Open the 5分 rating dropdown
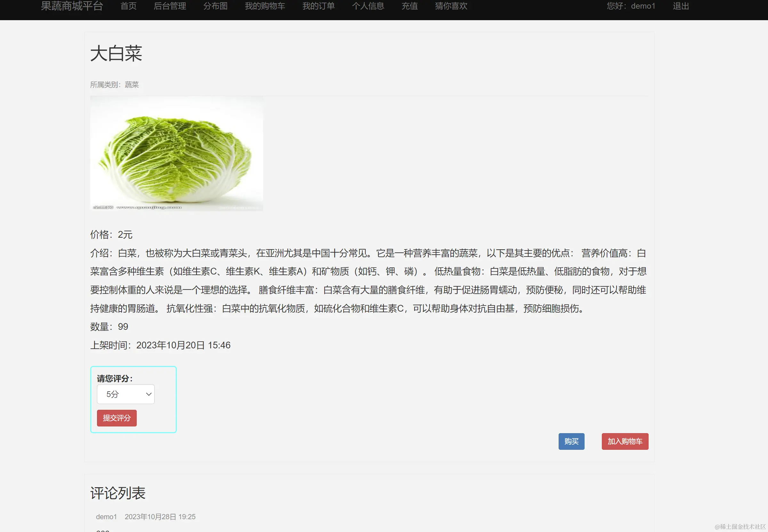 tap(125, 394)
